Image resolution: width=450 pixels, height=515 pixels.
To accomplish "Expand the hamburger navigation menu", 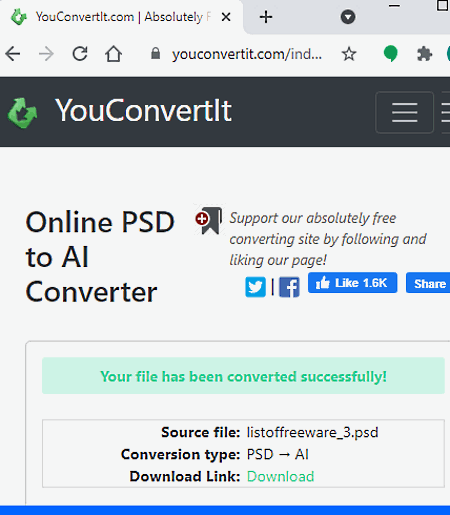I will pos(404,112).
